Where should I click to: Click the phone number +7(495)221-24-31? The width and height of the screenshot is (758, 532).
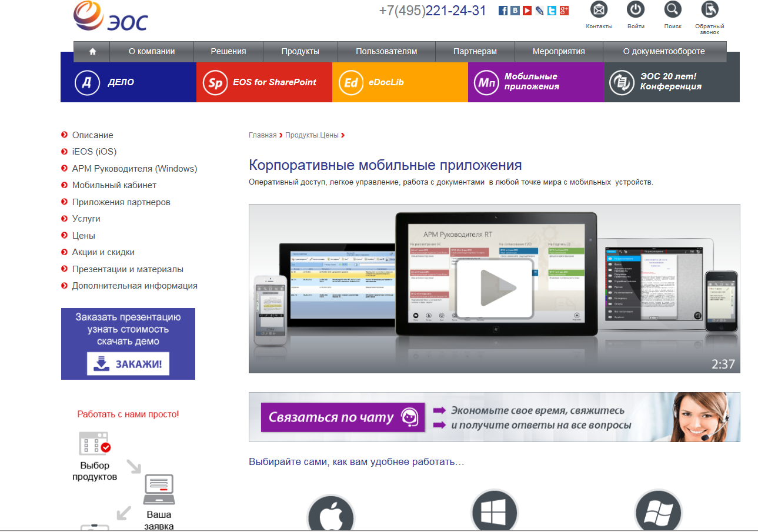[x=433, y=11]
